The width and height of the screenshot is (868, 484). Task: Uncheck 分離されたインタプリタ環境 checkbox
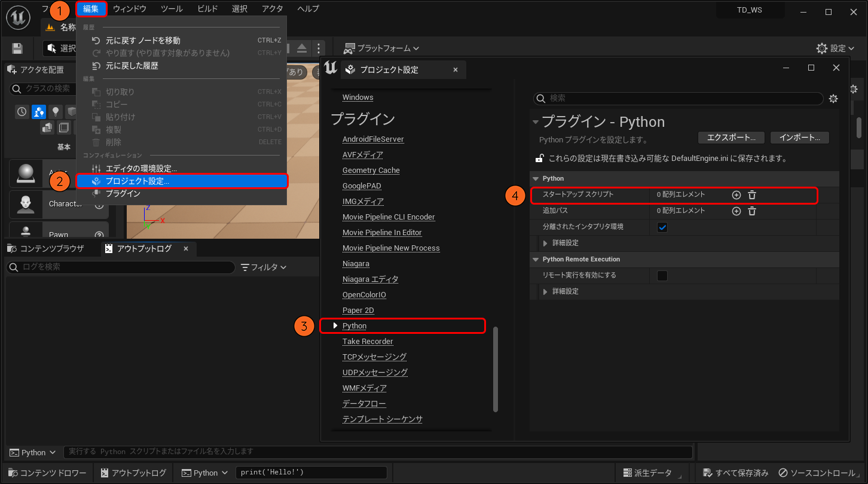click(662, 227)
